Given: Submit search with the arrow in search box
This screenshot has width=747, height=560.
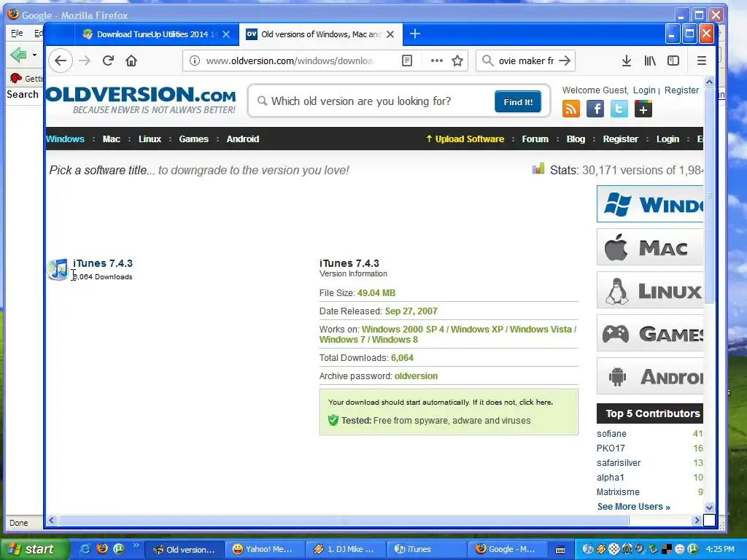Looking at the screenshot, I should pos(565,61).
